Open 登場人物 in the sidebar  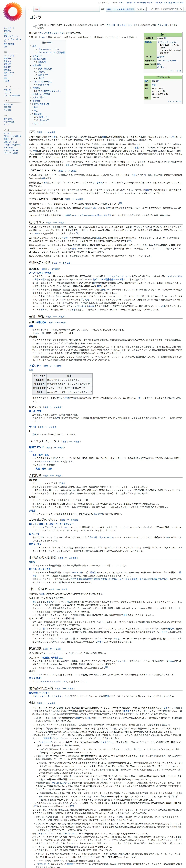click(x=7, y=64)
